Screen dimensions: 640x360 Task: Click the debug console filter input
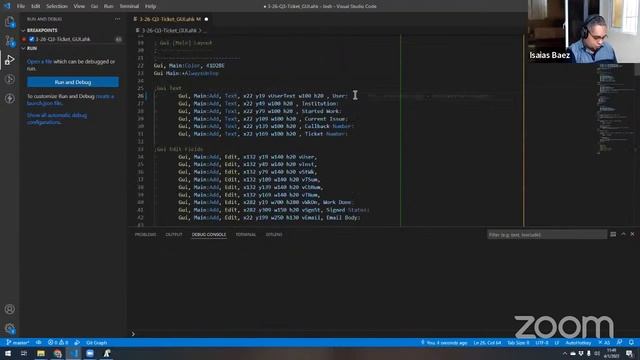(547, 234)
